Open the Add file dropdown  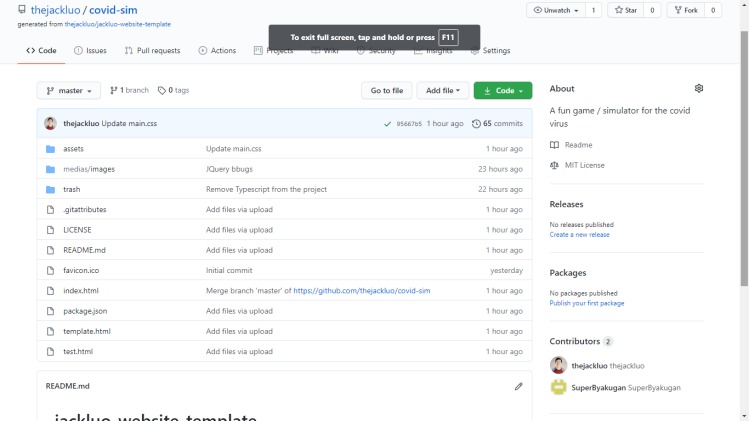(x=443, y=90)
